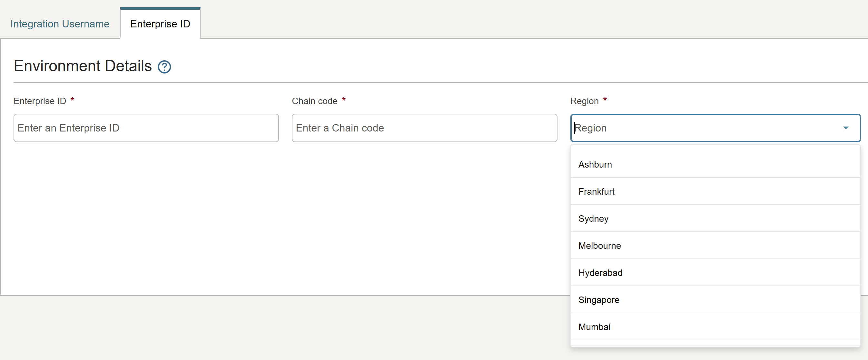Select Hyderabad from region options

pyautogui.click(x=600, y=273)
